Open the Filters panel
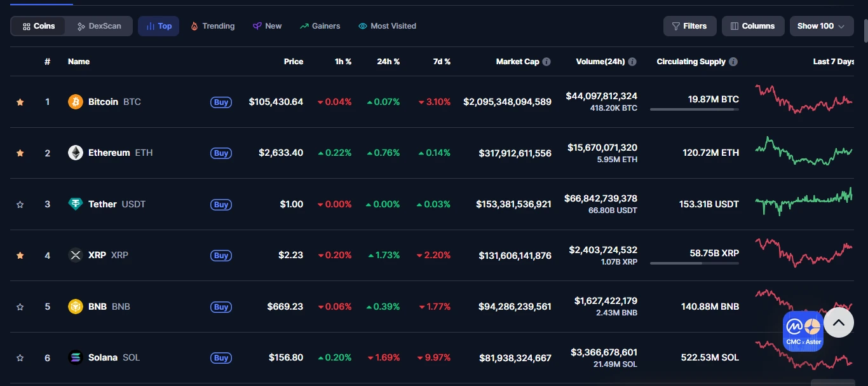Image resolution: width=868 pixels, height=386 pixels. click(x=689, y=26)
